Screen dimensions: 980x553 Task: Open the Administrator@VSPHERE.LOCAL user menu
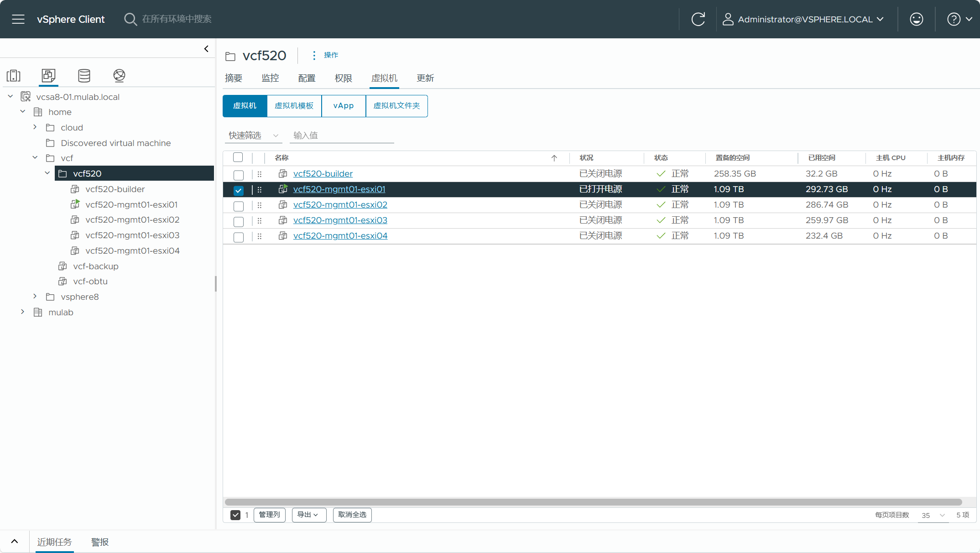coord(803,19)
